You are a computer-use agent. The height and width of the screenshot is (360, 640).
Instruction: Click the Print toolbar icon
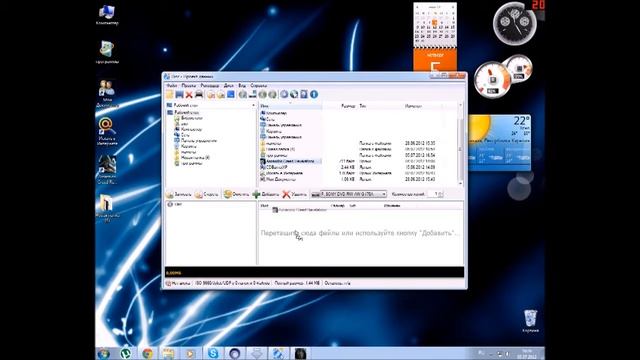[199, 95]
